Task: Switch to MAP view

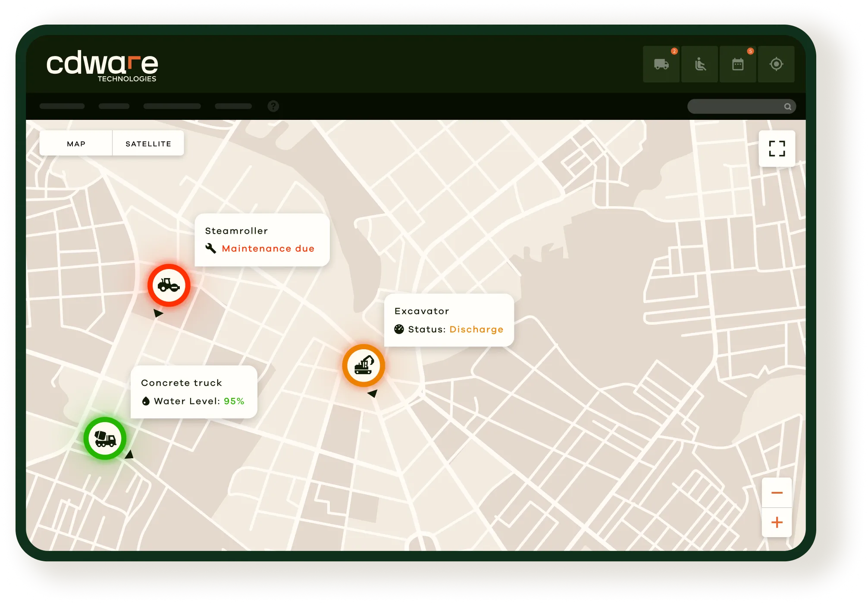Action: [x=76, y=144]
